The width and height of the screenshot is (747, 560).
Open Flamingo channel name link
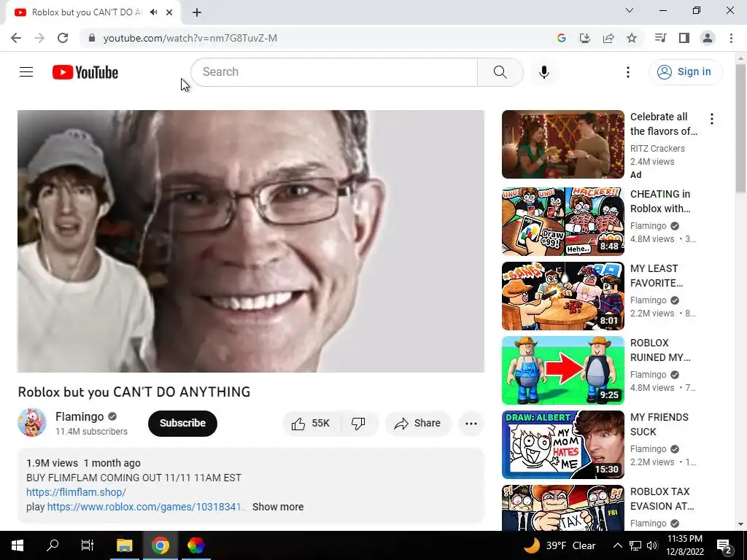(80, 416)
